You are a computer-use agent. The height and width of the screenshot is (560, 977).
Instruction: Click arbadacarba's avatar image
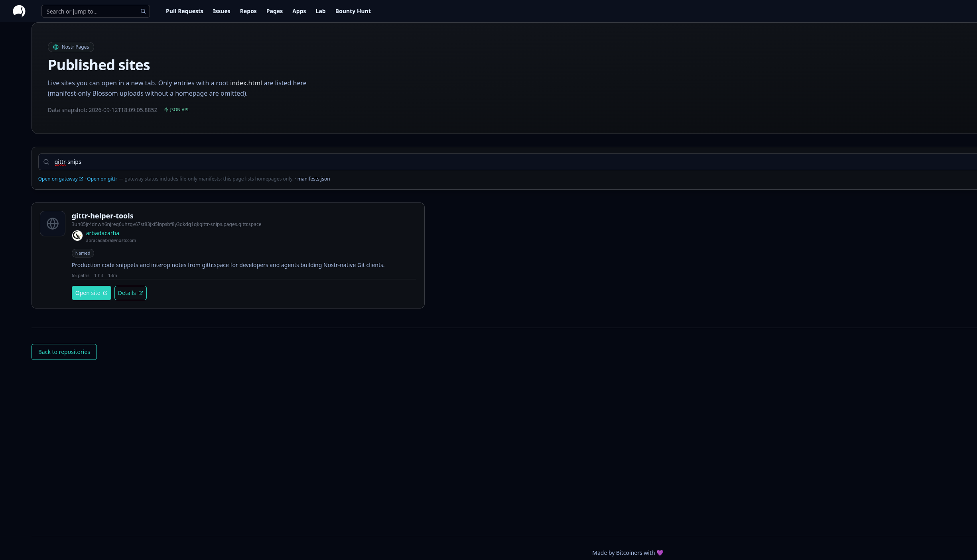pos(77,236)
